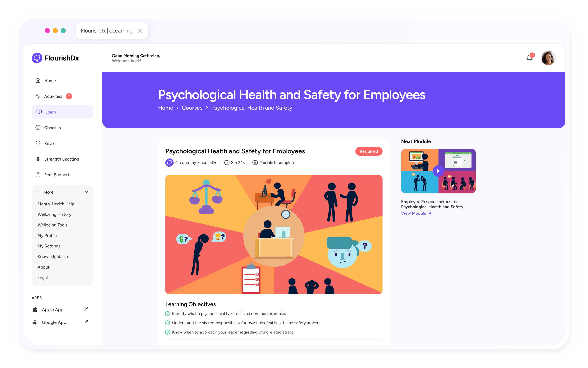Image resolution: width=588 pixels, height=368 pixels.
Task: Play the Next Module video thumbnail
Action: pyautogui.click(x=438, y=171)
